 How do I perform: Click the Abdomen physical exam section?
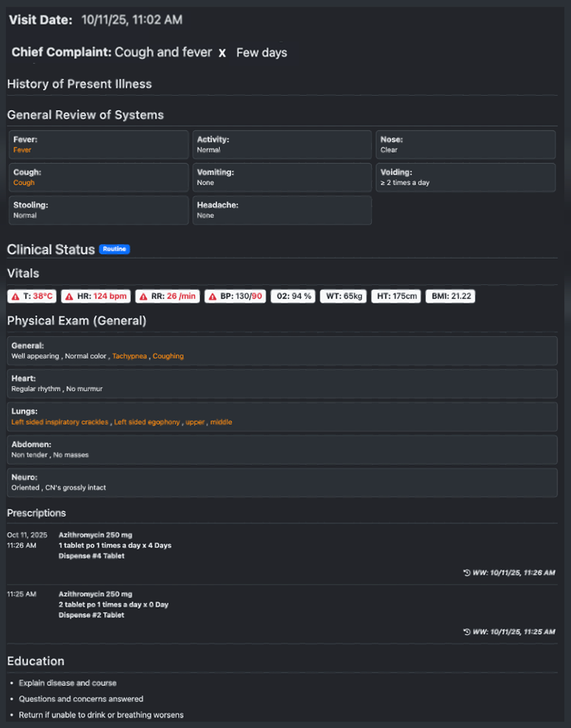tap(282, 449)
